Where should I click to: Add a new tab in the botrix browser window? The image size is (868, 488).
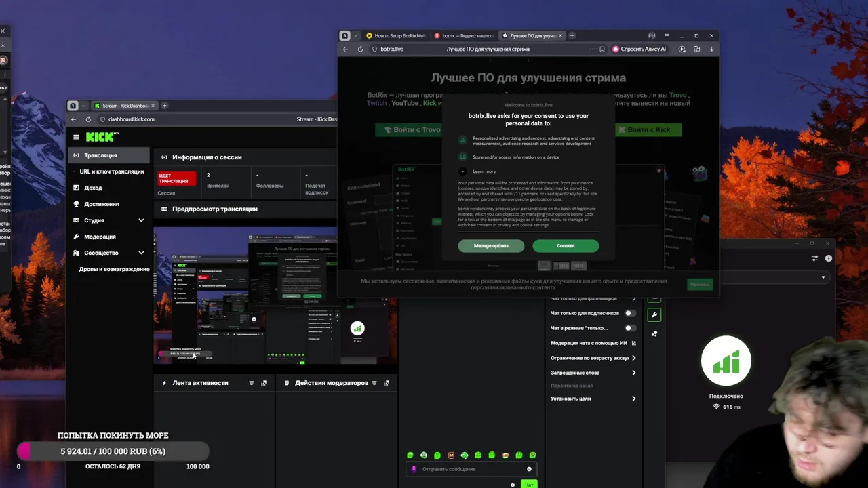click(x=572, y=35)
